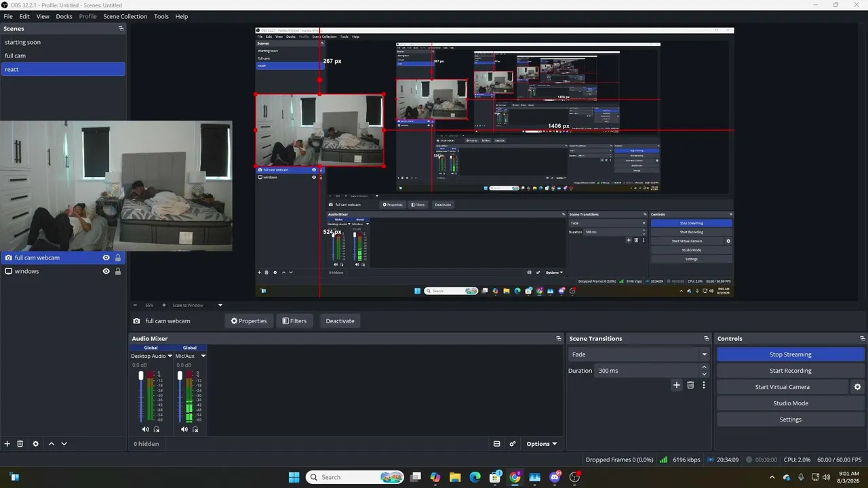Open the Audio Mixer Options dropdown
Image resolution: width=868 pixels, height=488 pixels.
(542, 444)
